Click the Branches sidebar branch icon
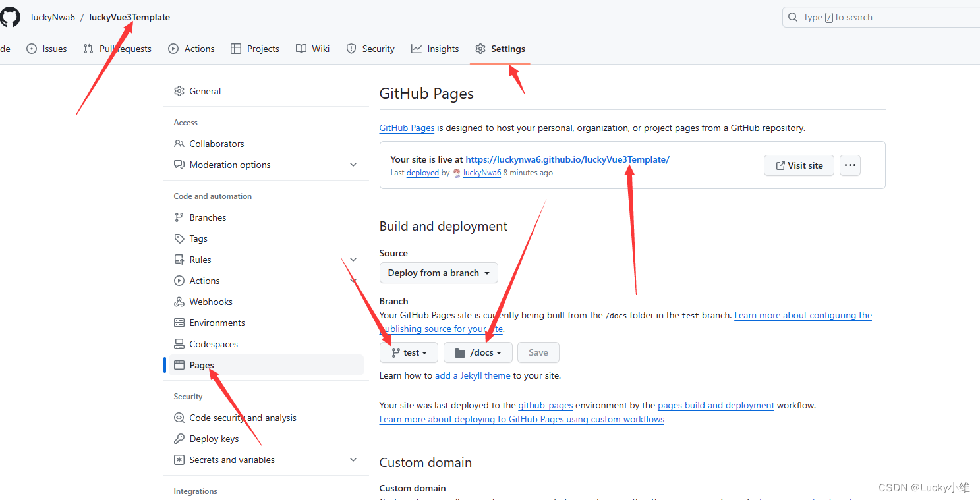 click(x=179, y=217)
